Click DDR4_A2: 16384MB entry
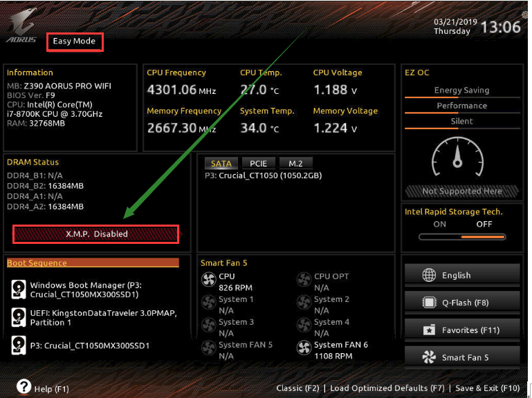 coord(45,207)
